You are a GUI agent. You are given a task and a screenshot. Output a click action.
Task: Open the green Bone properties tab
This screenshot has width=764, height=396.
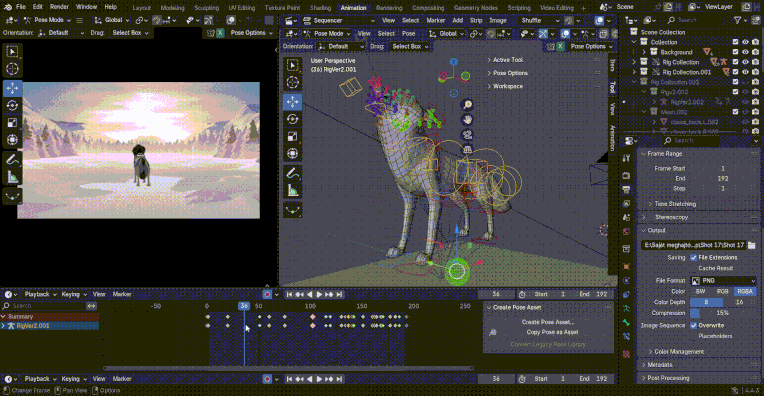[627, 323]
